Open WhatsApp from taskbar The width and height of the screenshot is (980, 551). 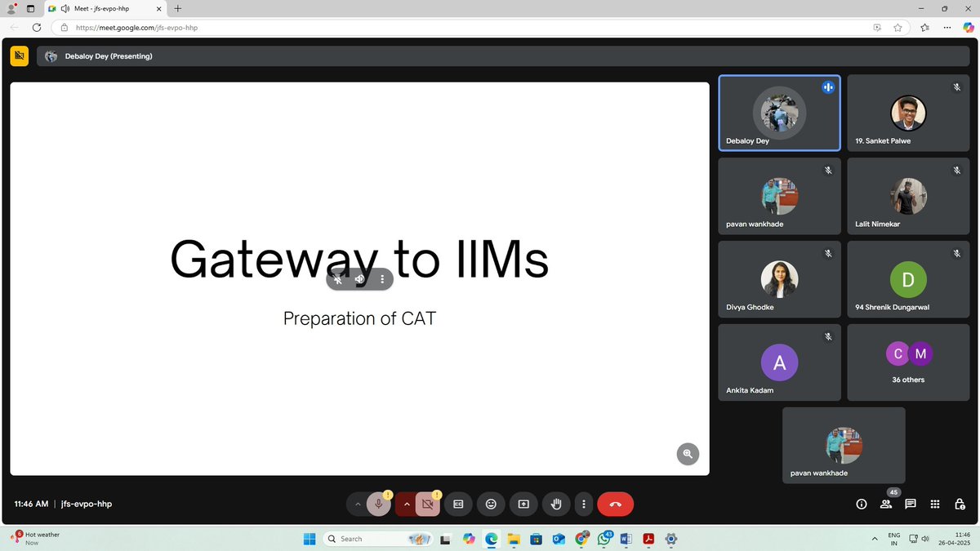[604, 539]
